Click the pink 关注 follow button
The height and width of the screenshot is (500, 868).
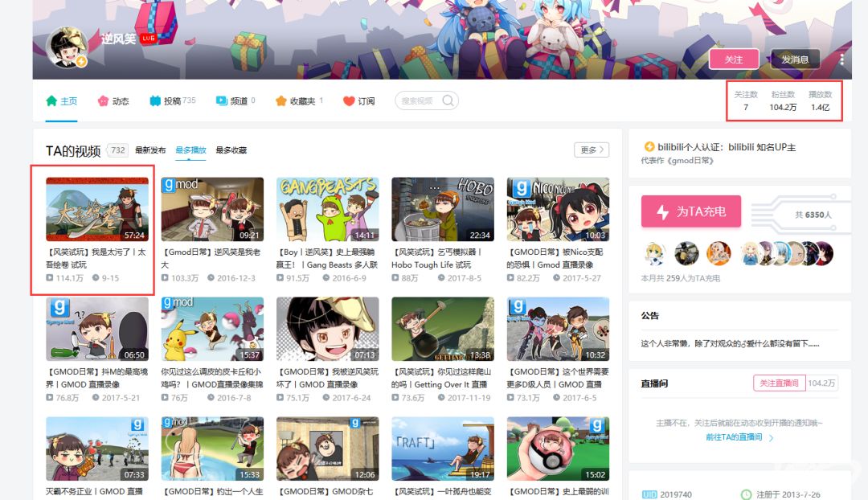(734, 59)
